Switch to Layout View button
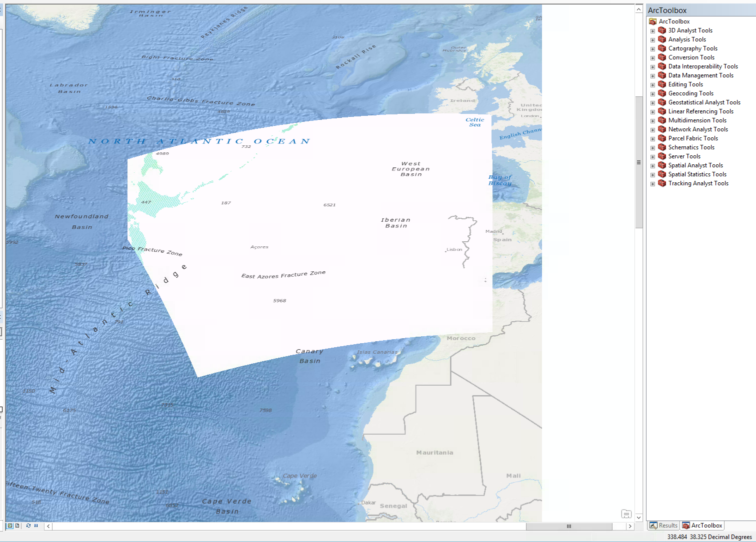Viewport: 756px width, 542px height. click(17, 526)
